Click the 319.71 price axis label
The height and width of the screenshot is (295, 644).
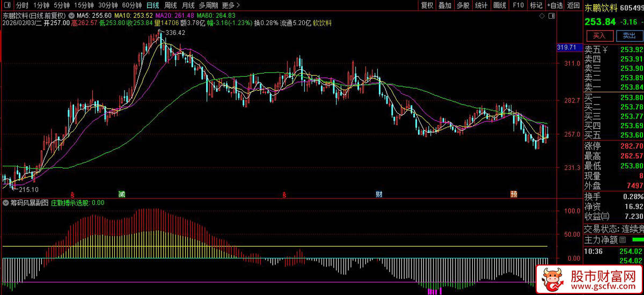coord(567,48)
